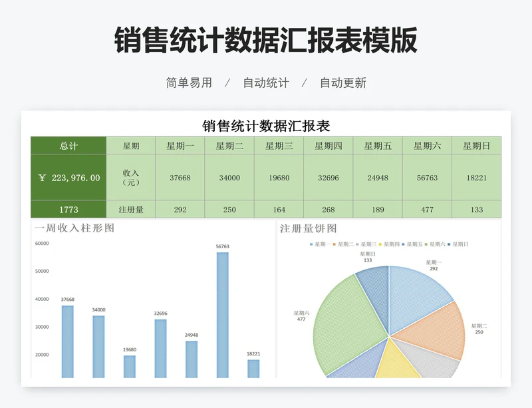The image size is (532, 408).
Task: Click the tallest bar labeled 56763
Action: pos(223,315)
